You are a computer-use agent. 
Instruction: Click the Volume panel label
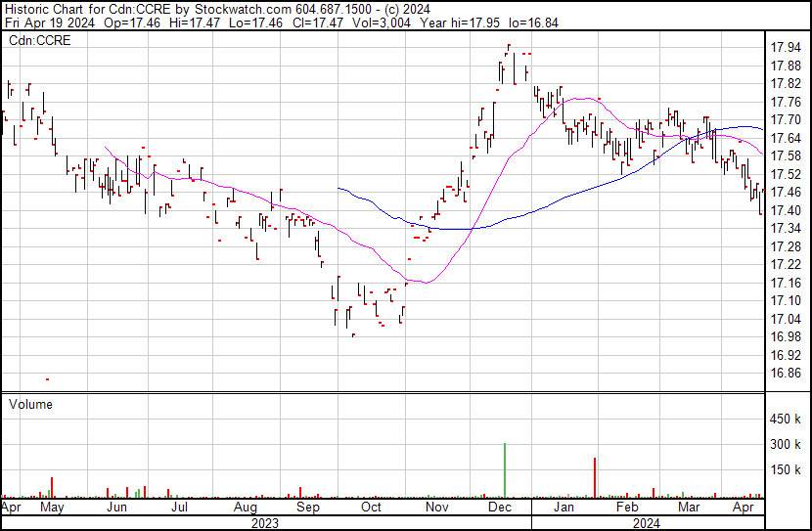click(x=30, y=404)
